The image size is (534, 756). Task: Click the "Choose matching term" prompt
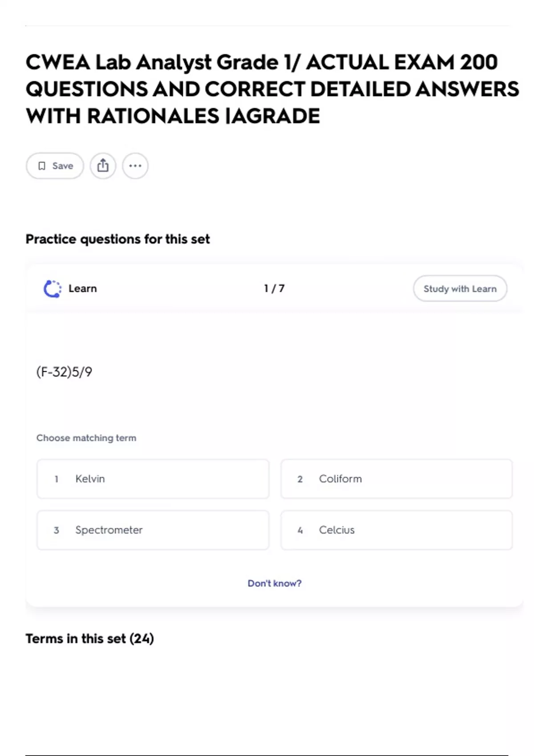point(86,438)
